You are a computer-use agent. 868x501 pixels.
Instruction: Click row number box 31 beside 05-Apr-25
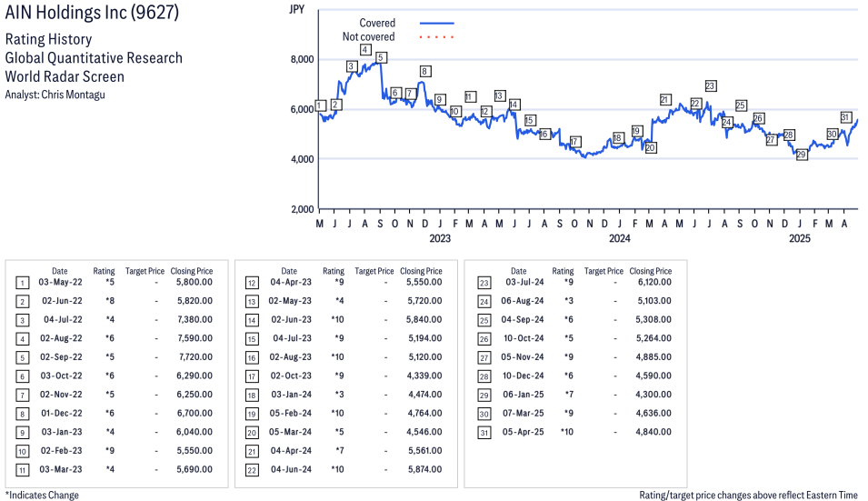484,433
